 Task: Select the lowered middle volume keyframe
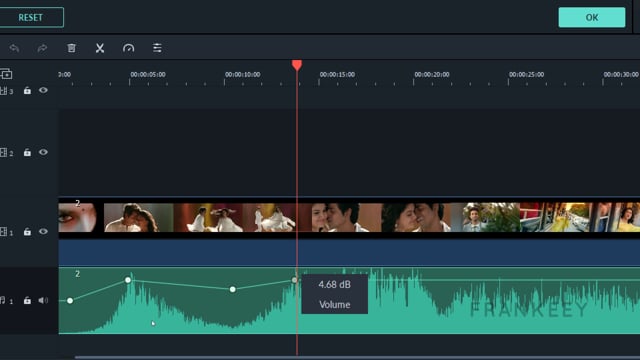coord(233,289)
